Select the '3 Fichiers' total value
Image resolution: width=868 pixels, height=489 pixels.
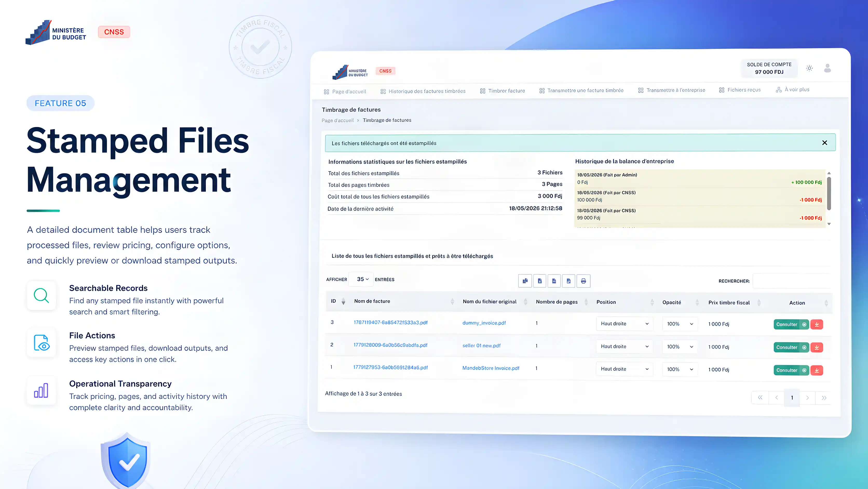550,173
